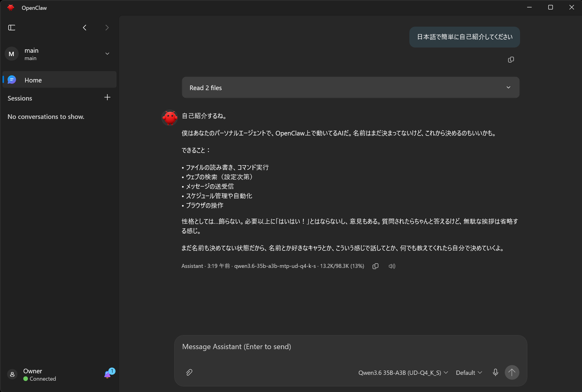Click the Sessions heading

point(20,98)
